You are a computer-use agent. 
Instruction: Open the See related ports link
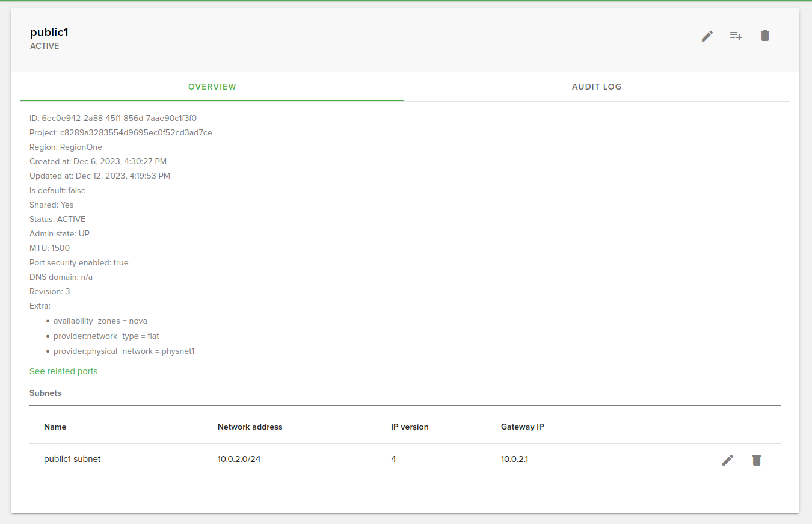63,371
